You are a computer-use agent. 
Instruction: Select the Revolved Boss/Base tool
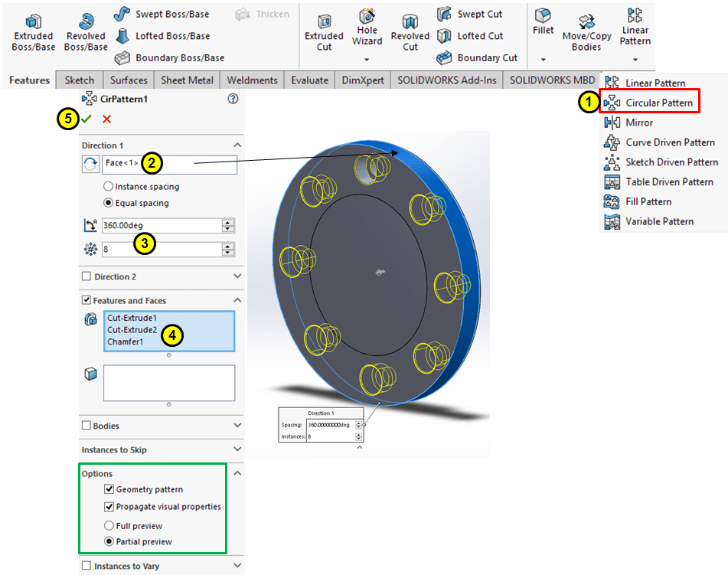pos(86,20)
